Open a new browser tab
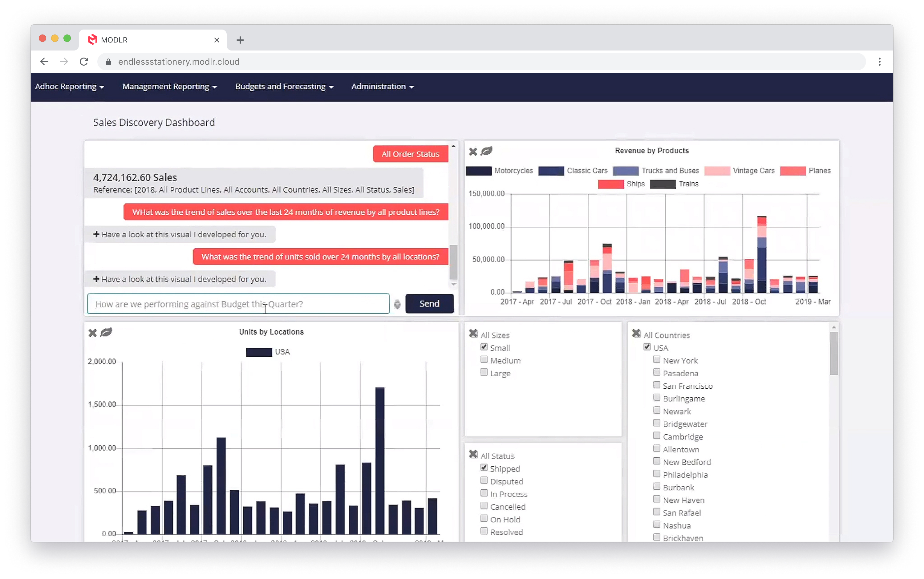 pos(240,40)
